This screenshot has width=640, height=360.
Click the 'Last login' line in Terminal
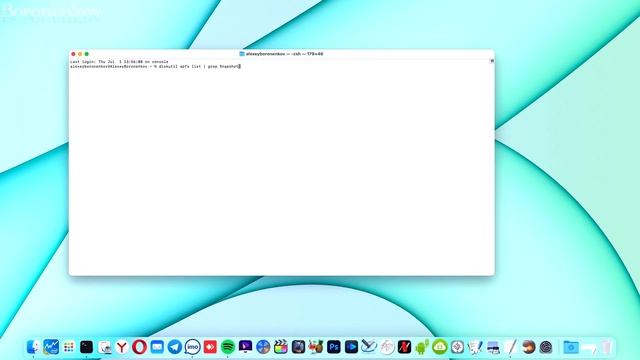(119, 62)
